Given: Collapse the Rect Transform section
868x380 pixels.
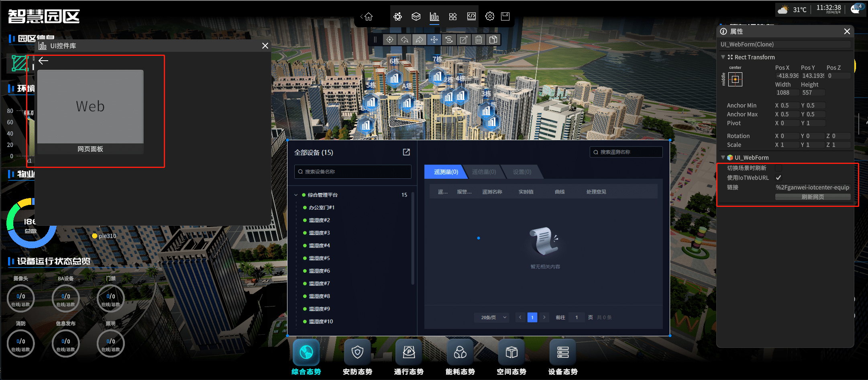Looking at the screenshot, I should pos(723,57).
